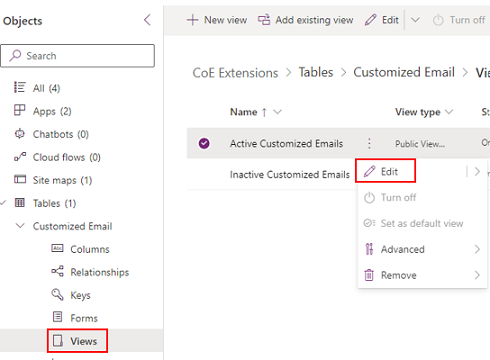The image size is (490, 360).
Task: Click the Name column header
Action: 243,112
